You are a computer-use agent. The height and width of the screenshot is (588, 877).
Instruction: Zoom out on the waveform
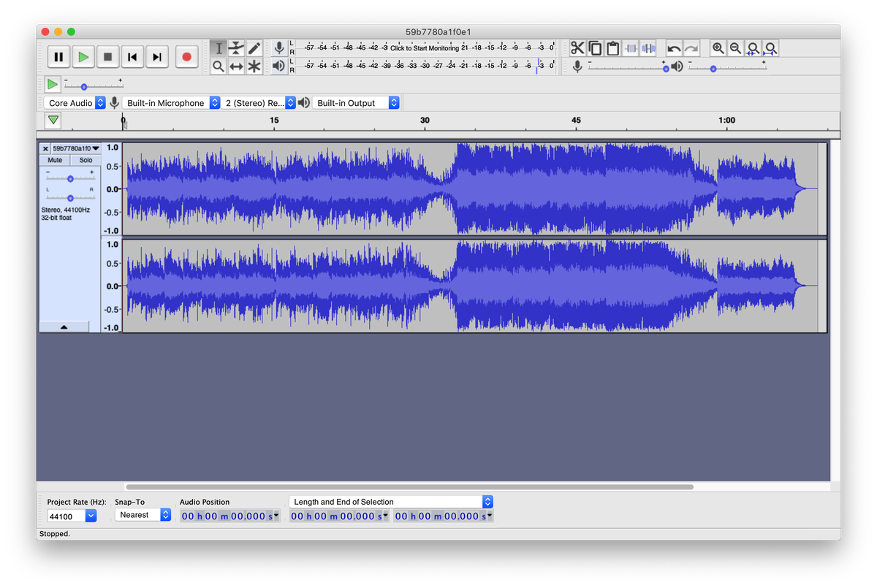tap(735, 48)
